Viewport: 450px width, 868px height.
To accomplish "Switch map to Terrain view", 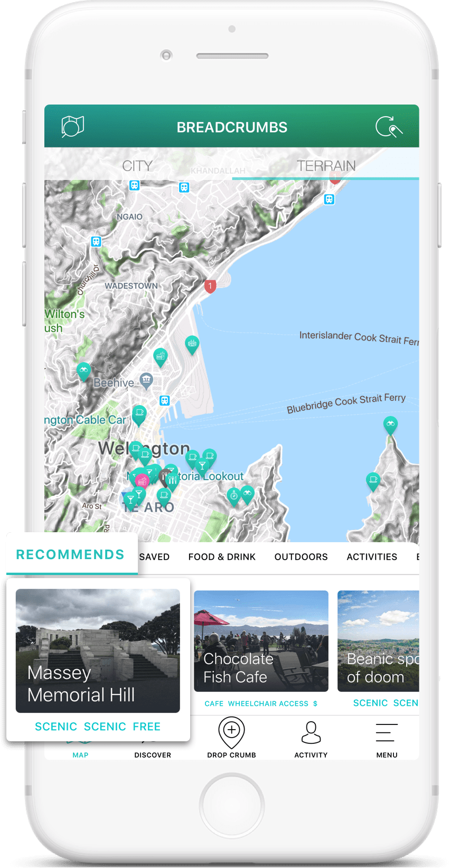I will (326, 166).
